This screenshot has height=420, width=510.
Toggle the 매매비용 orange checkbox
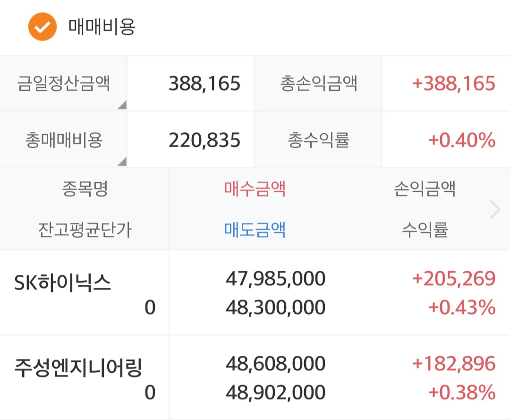click(42, 26)
